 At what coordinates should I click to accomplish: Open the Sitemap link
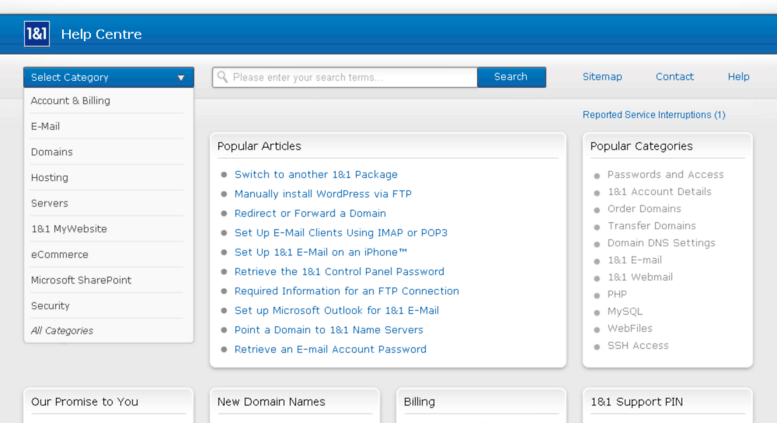602,76
